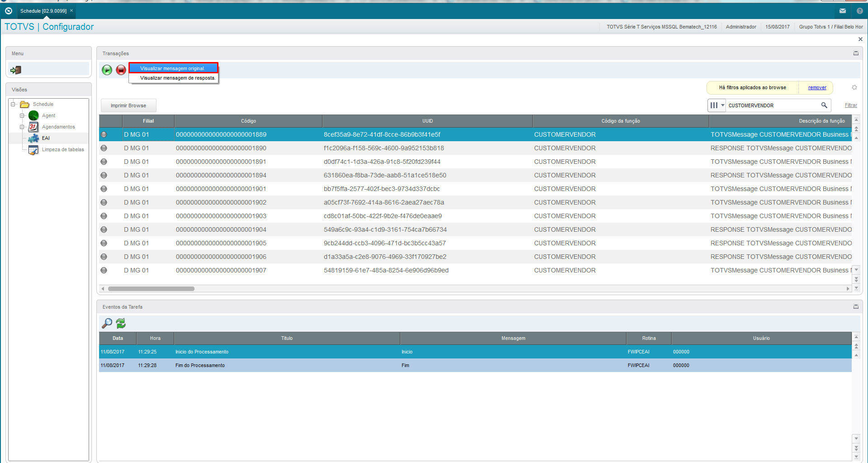Close the Configurador window with the X

(860, 39)
